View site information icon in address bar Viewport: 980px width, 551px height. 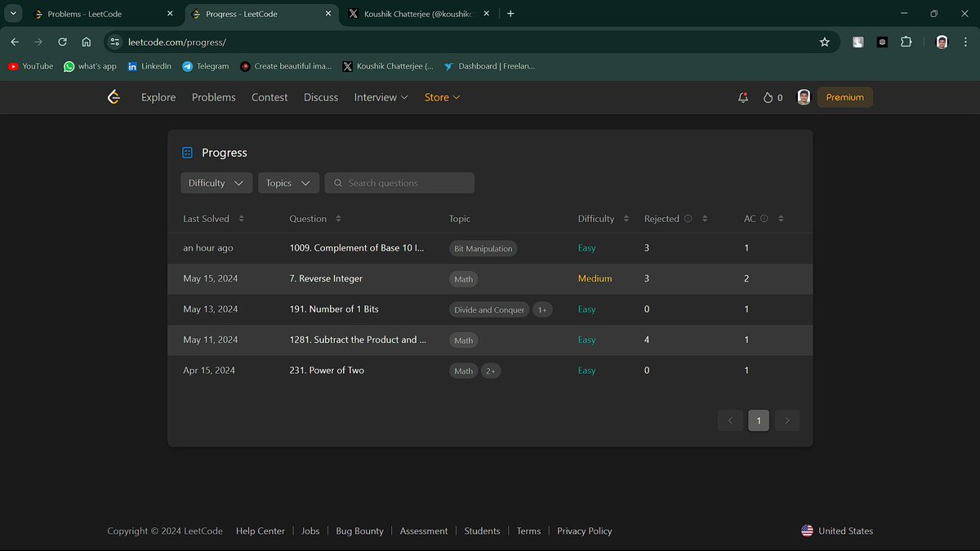click(x=115, y=42)
